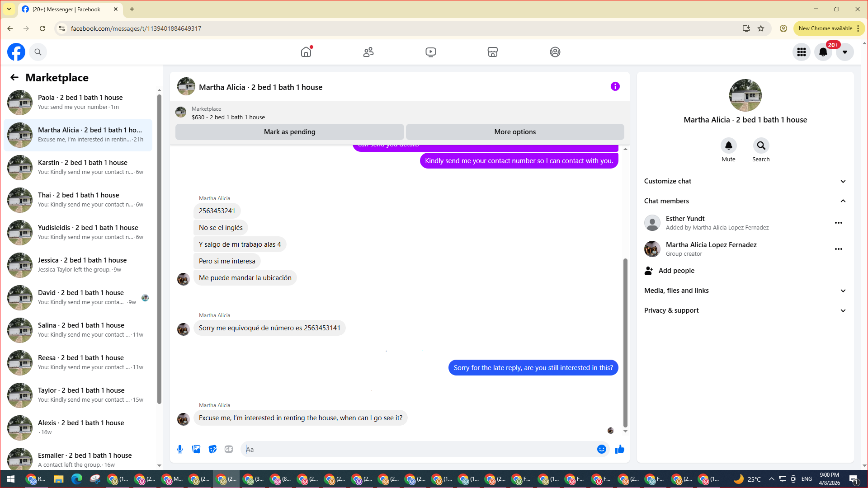Open the sticker picker icon
868x488 pixels.
click(212, 449)
